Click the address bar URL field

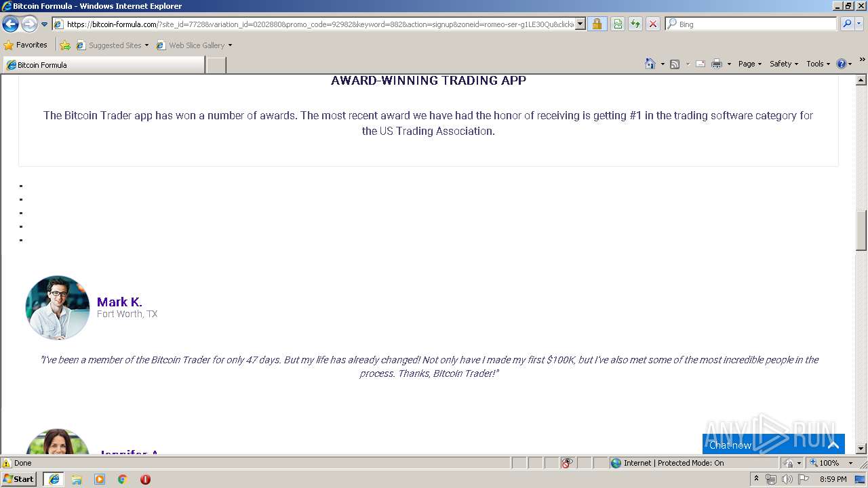pos(320,24)
